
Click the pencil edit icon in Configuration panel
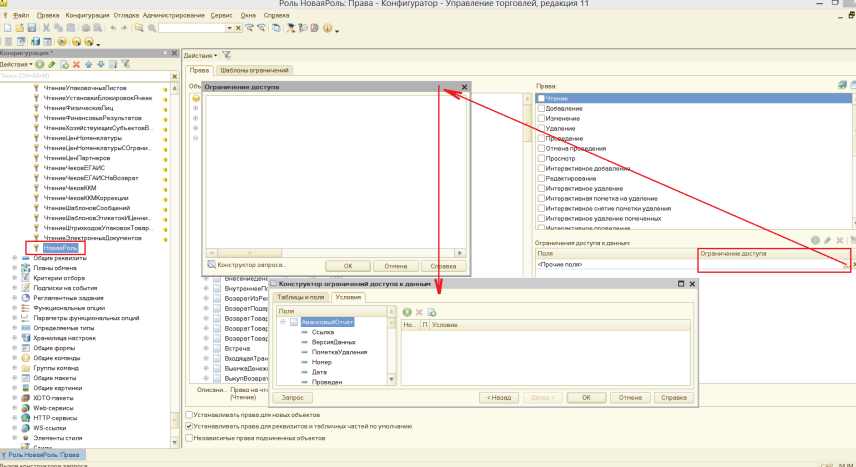[52, 64]
